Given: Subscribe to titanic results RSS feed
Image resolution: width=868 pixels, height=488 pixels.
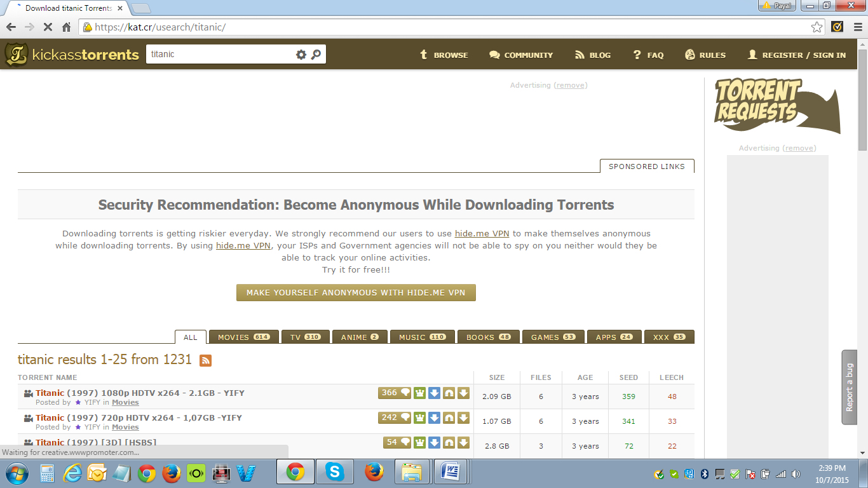Looking at the screenshot, I should click(x=205, y=360).
